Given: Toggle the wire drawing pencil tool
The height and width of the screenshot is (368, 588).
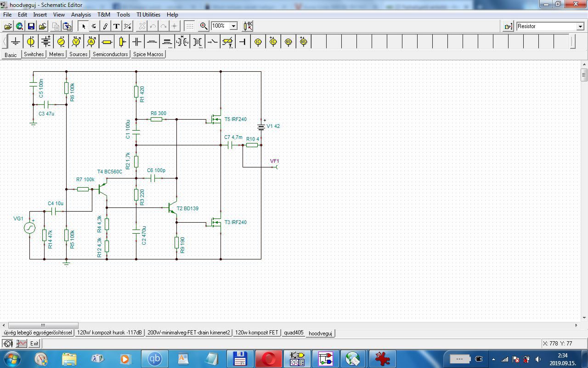Looking at the screenshot, I should 105,26.
